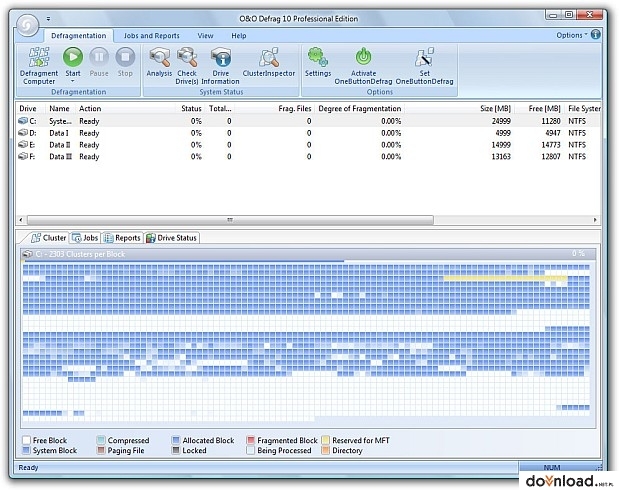619x490 pixels.
Task: Click the Locked legend swatch
Action: pos(176,450)
